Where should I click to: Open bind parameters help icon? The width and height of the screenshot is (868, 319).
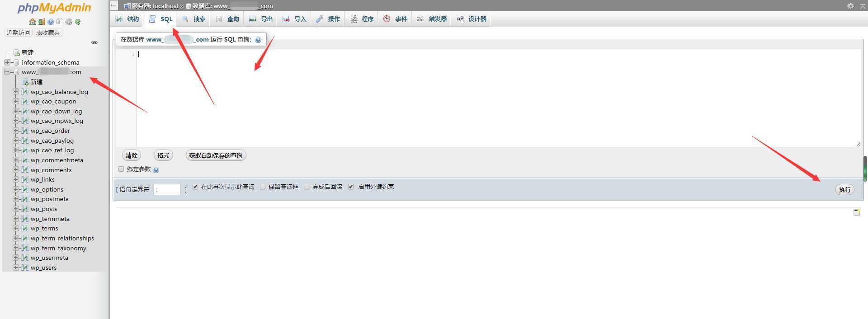[156, 170]
